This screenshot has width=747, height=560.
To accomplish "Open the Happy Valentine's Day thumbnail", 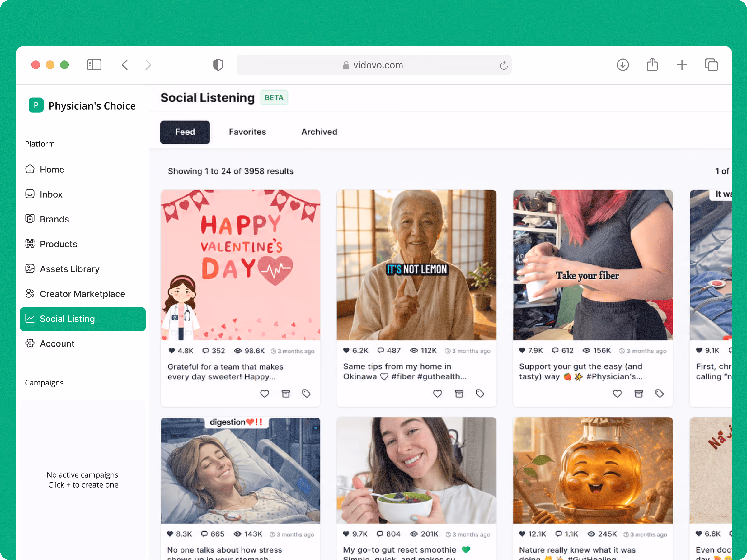I will (241, 265).
